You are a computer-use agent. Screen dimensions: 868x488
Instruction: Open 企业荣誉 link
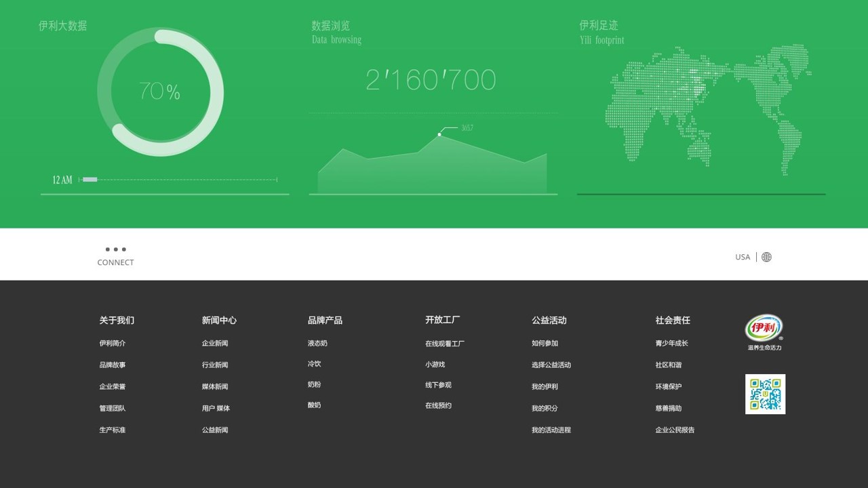(113, 386)
